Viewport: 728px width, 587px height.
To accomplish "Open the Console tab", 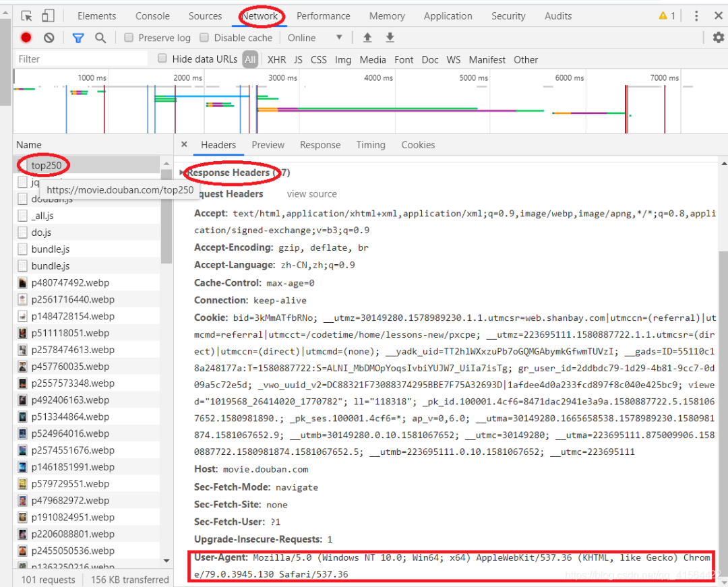I will pyautogui.click(x=152, y=16).
